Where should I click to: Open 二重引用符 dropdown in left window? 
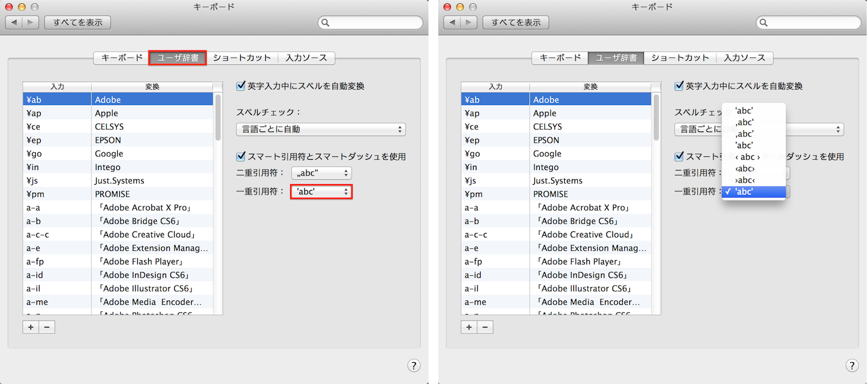pyautogui.click(x=322, y=173)
